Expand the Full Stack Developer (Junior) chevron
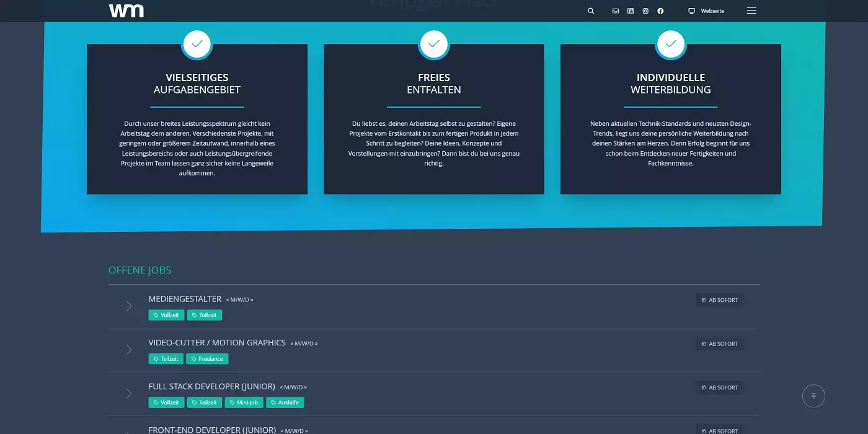The width and height of the screenshot is (868, 434). (x=129, y=393)
